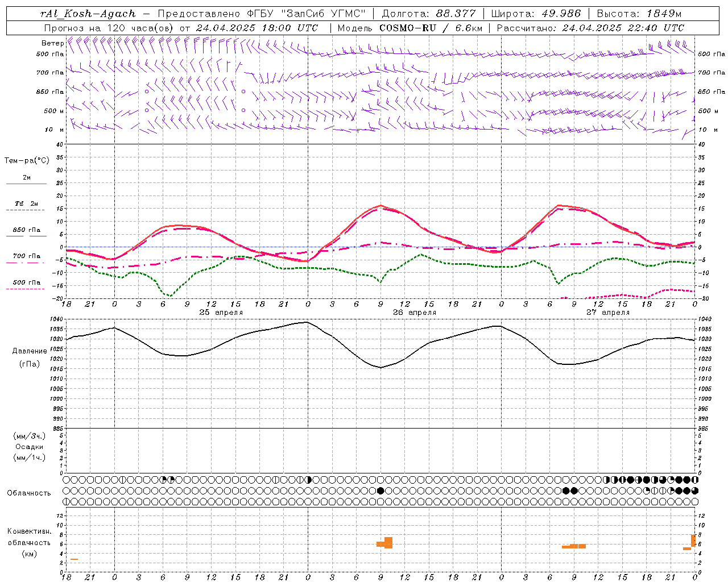
Task: Click the orange convective bar on 26 April
Action: pos(385,543)
